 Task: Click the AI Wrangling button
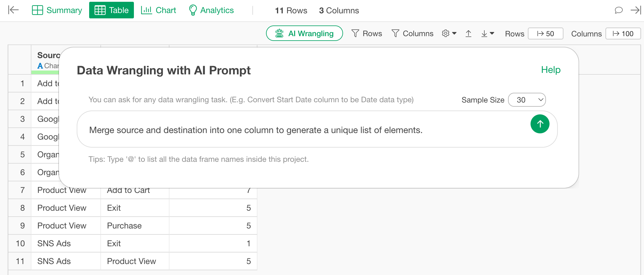[x=305, y=33]
